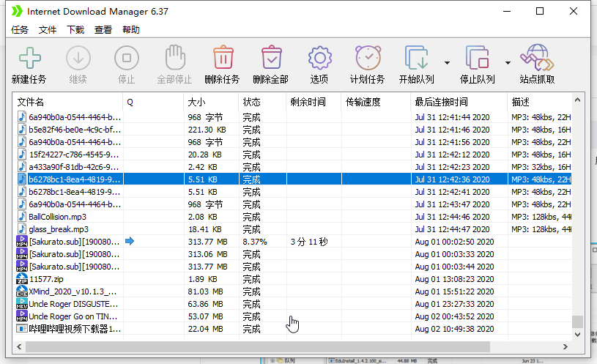This screenshot has width=597, height=364.
Task: Click the vertical scrollbar up arrow
Action: click(x=577, y=100)
